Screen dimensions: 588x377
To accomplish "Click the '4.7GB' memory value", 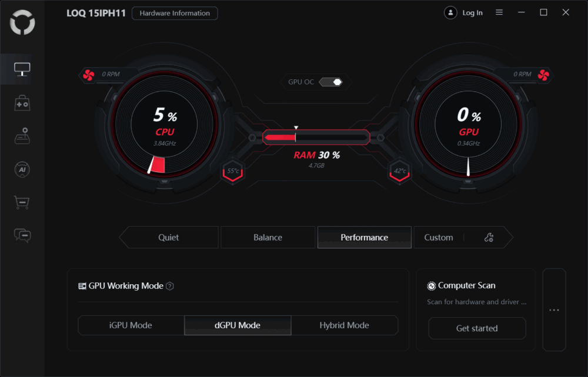I will click(x=316, y=166).
